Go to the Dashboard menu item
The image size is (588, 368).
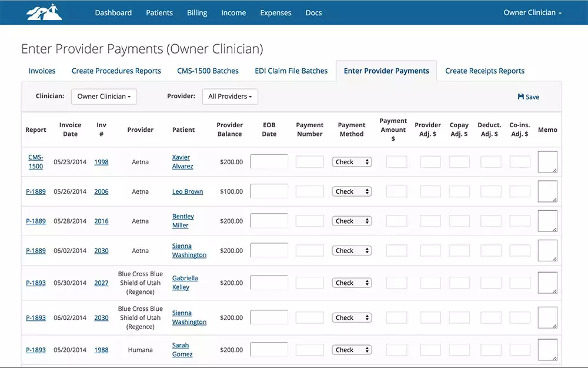pos(113,13)
